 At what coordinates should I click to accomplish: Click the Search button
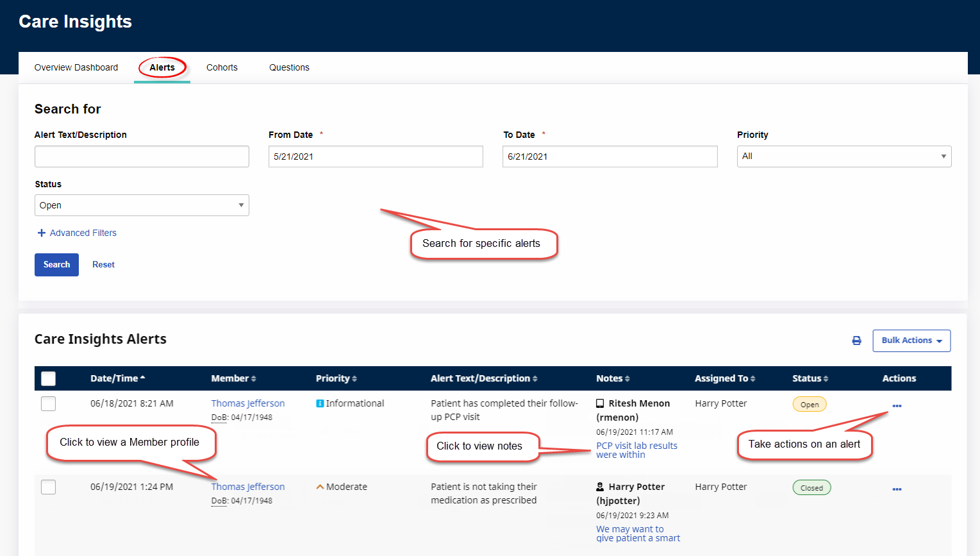56,264
